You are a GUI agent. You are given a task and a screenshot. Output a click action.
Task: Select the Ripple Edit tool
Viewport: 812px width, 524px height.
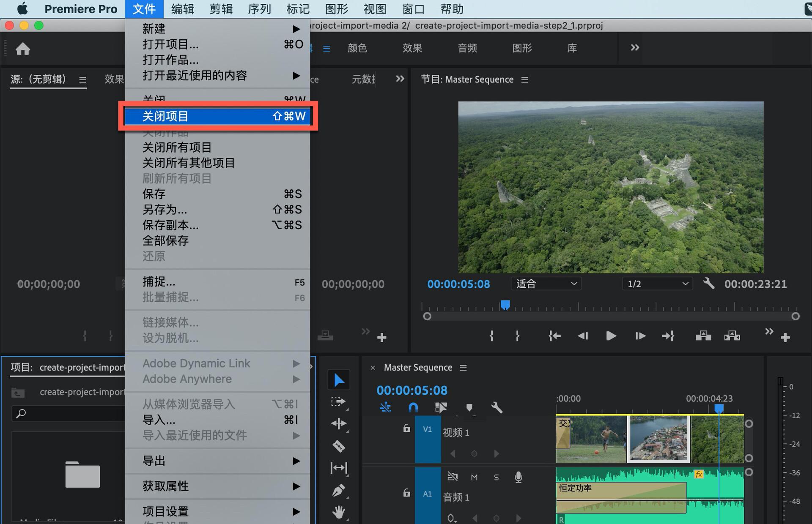(x=339, y=423)
